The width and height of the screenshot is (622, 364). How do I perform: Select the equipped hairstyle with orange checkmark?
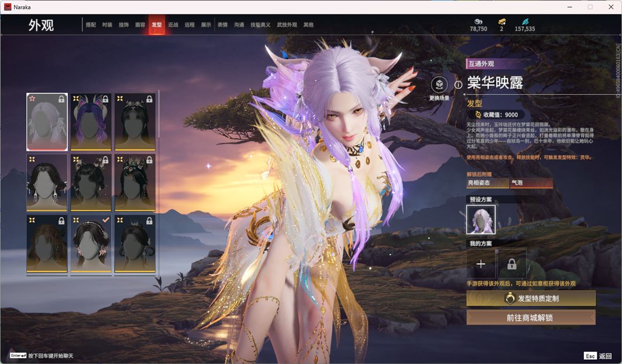tap(91, 244)
